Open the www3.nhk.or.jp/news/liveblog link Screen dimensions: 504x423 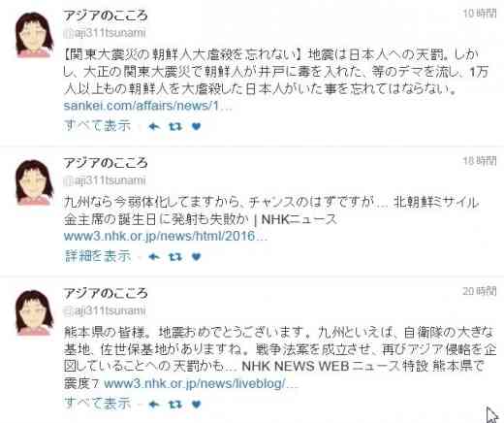pos(201,383)
